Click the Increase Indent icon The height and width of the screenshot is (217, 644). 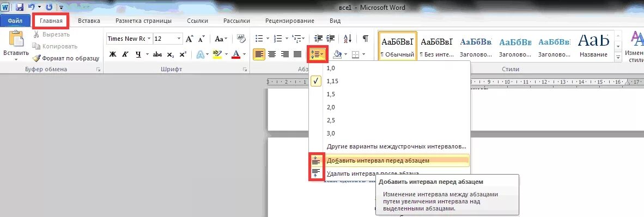[330, 39]
